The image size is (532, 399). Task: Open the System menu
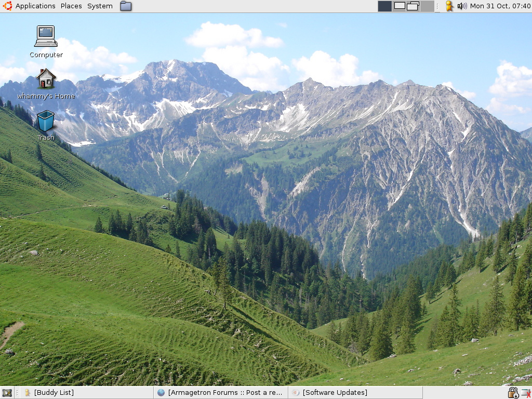(x=100, y=6)
